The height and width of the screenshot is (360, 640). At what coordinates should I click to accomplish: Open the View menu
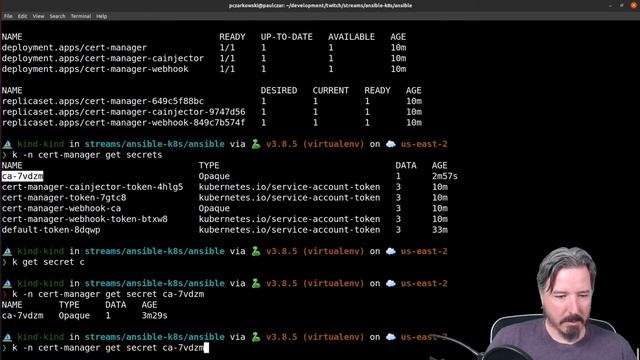(38, 16)
